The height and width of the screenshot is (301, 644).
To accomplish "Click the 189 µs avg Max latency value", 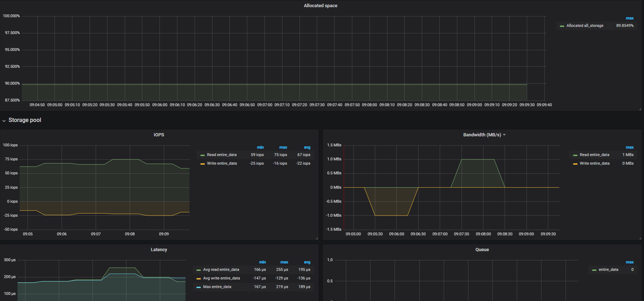I will 304,287.
